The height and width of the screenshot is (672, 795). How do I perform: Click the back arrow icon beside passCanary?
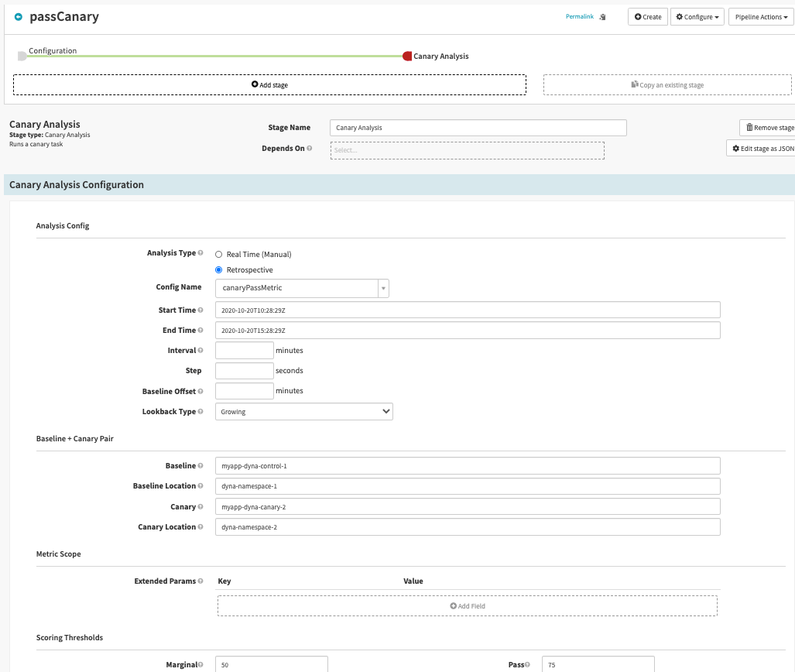coord(19,16)
